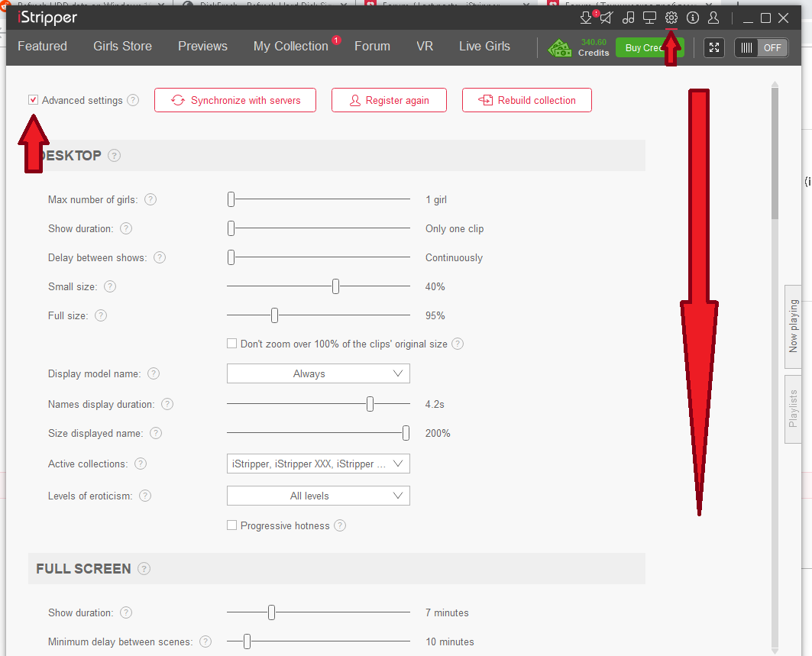Click the desktop monitor icon
Image resolution: width=812 pixels, height=656 pixels.
tap(649, 18)
